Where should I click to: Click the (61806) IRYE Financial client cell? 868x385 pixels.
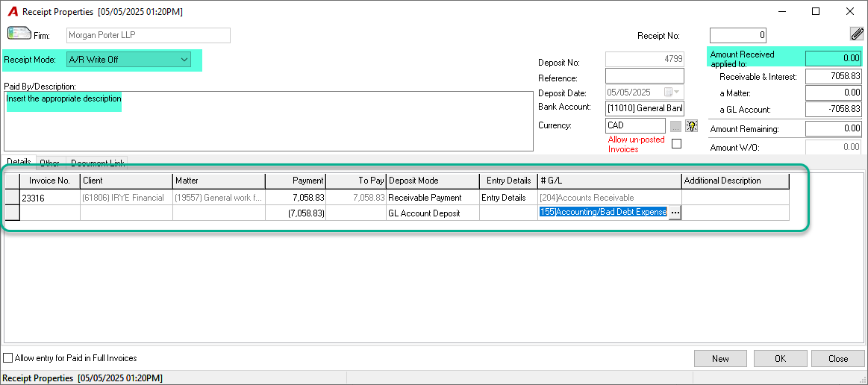coord(127,198)
